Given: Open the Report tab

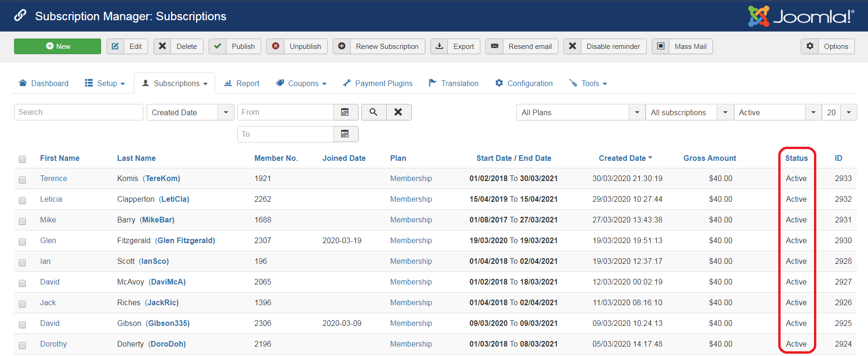Looking at the screenshot, I should pos(242,83).
